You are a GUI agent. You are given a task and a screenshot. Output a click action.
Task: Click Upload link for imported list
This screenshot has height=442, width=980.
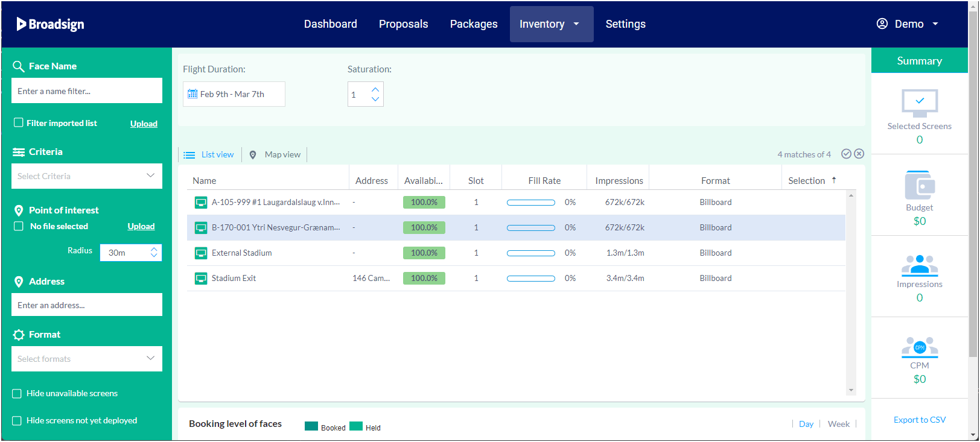click(144, 124)
